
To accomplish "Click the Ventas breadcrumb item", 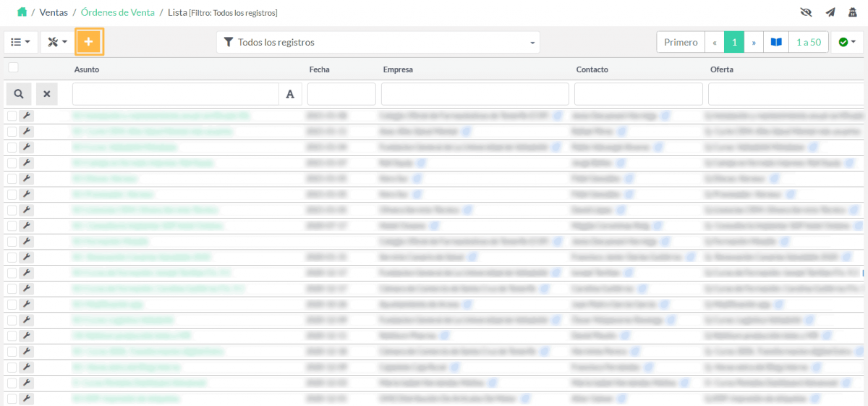I will click(54, 12).
